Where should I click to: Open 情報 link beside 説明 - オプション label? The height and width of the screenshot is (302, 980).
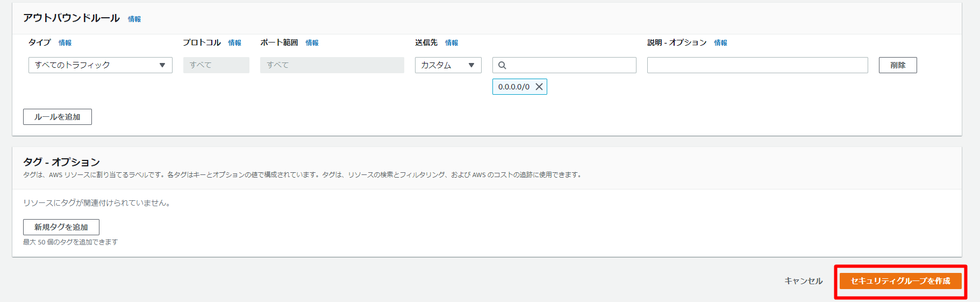click(721, 43)
